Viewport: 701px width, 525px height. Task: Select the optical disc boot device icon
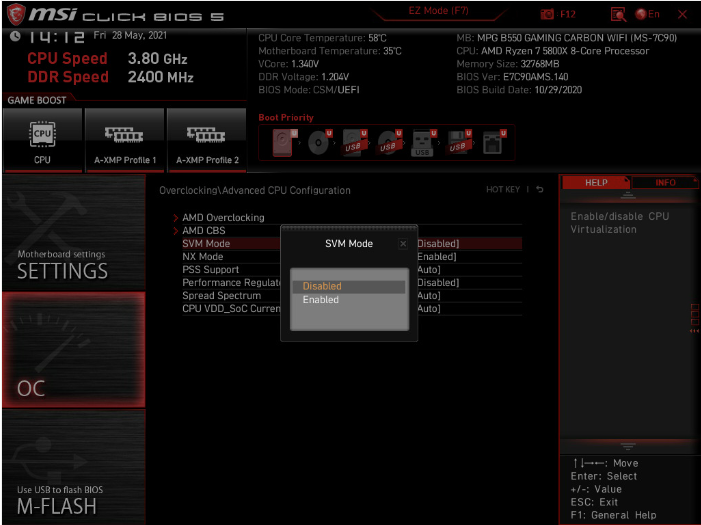320,143
